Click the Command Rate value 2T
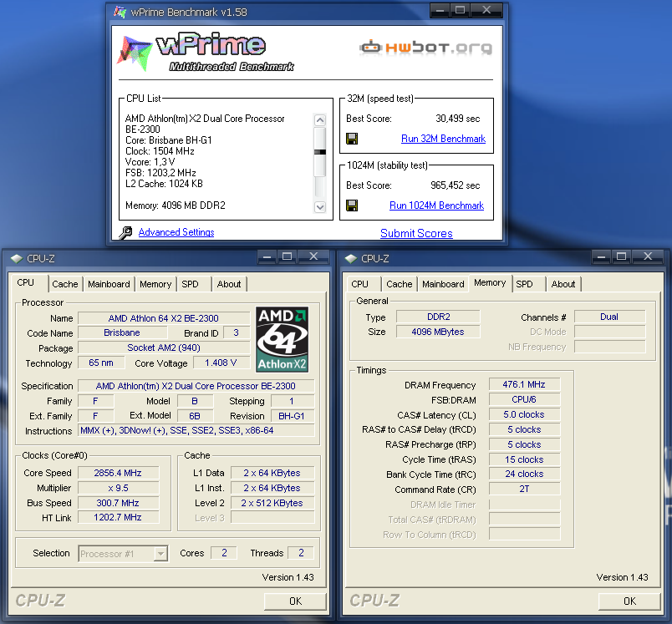 [524, 490]
